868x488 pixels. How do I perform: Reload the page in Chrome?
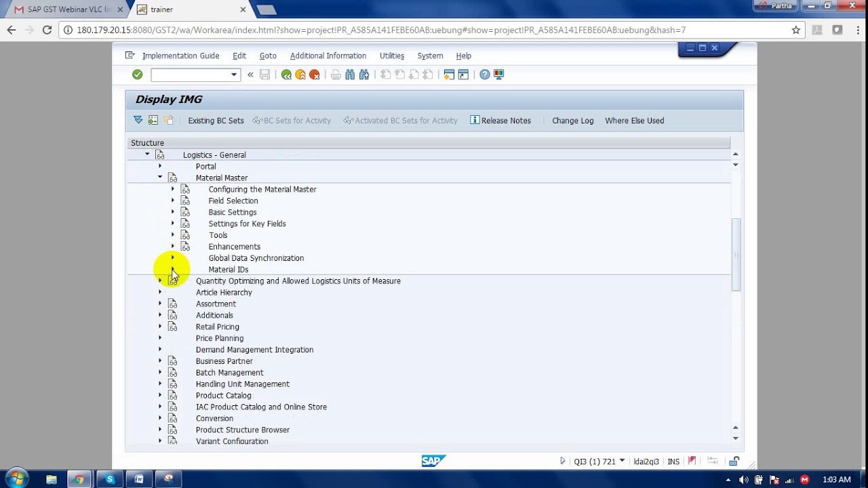pos(47,30)
